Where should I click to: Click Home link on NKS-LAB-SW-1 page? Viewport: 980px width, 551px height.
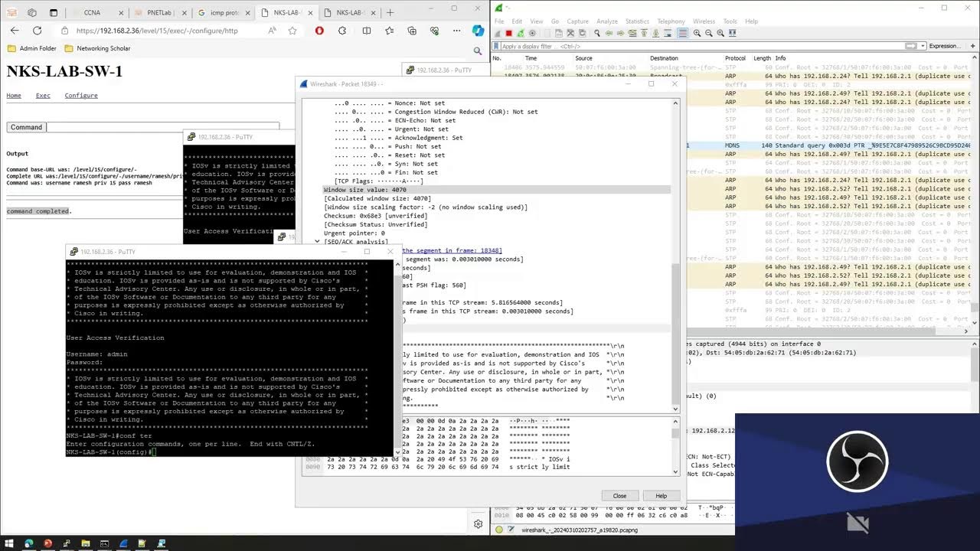point(14,96)
